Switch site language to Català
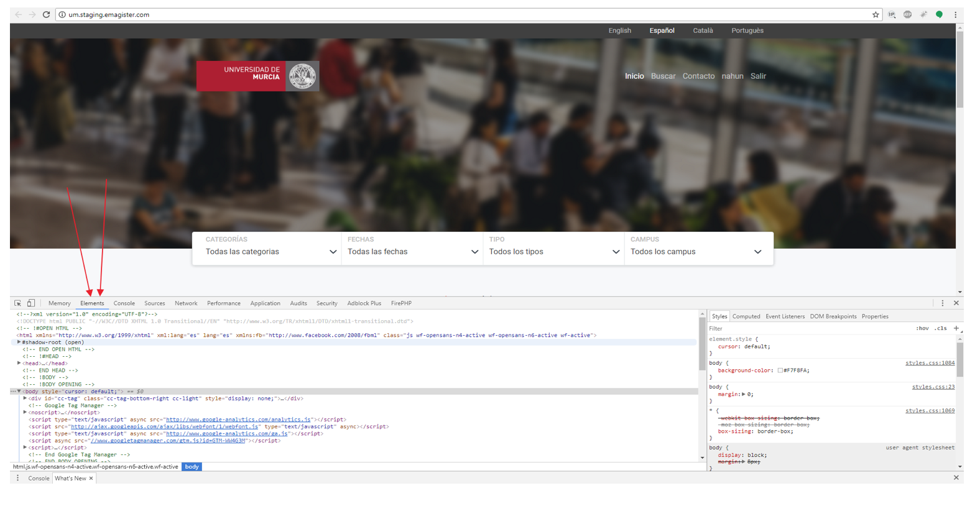The height and width of the screenshot is (506, 980). coord(703,30)
